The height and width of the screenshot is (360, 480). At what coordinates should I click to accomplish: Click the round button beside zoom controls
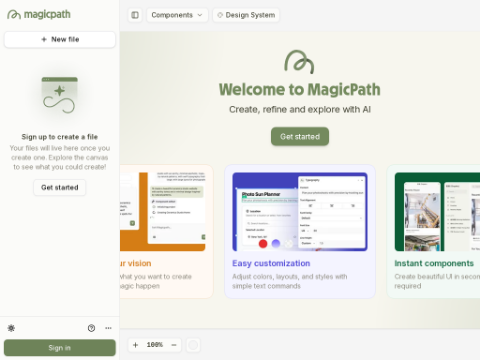click(x=193, y=345)
